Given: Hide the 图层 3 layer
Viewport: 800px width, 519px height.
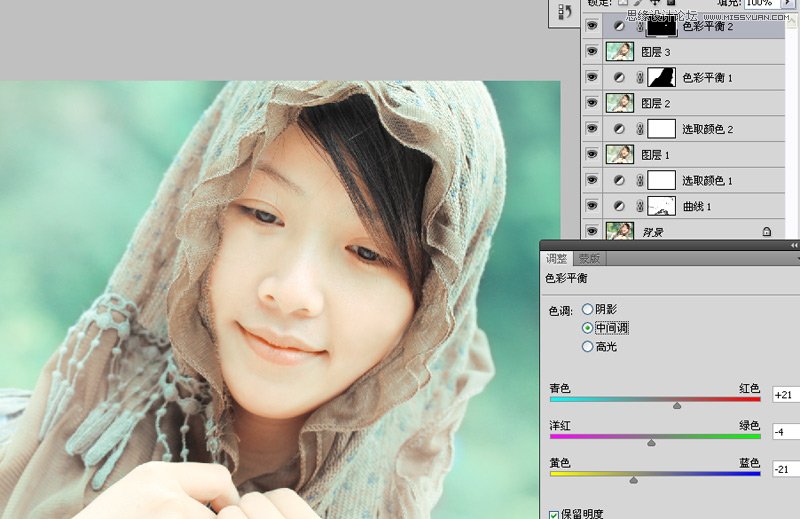Looking at the screenshot, I should point(591,52).
